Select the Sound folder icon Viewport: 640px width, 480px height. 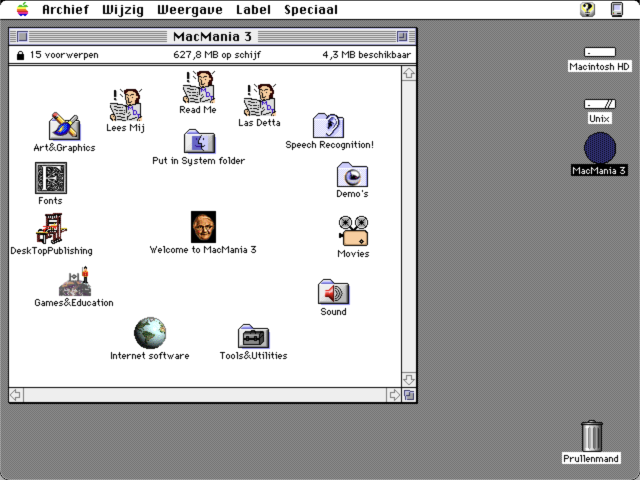[333, 292]
